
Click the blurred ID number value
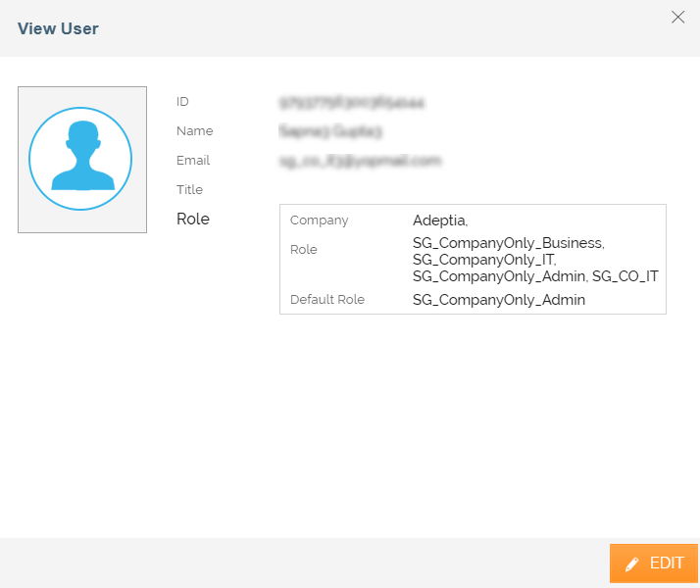tap(351, 102)
